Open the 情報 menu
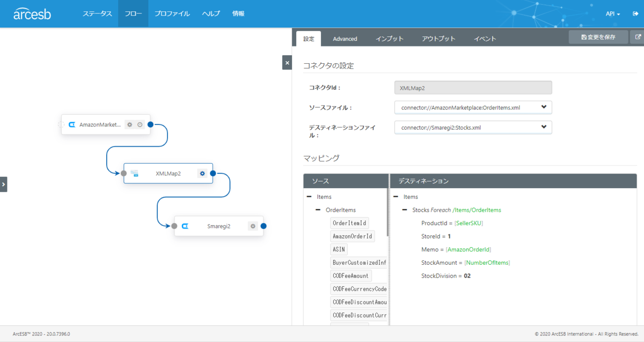Viewport: 644px width, 342px height. pos(238,14)
